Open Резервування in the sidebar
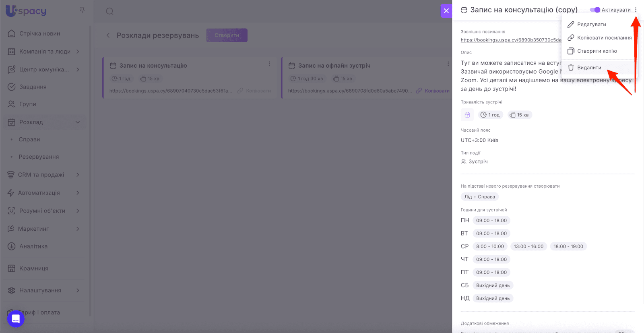The width and height of the screenshot is (644, 333). pos(39,157)
